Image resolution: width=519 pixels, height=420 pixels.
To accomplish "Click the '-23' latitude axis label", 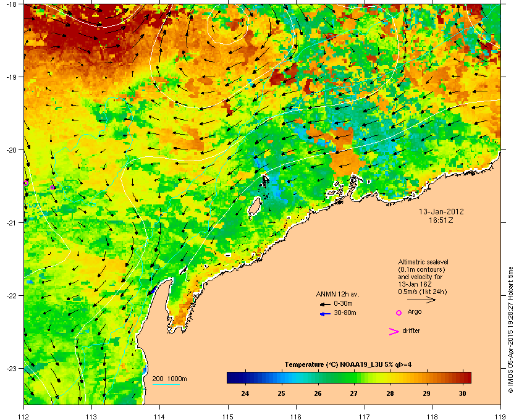I will tap(11, 368).
